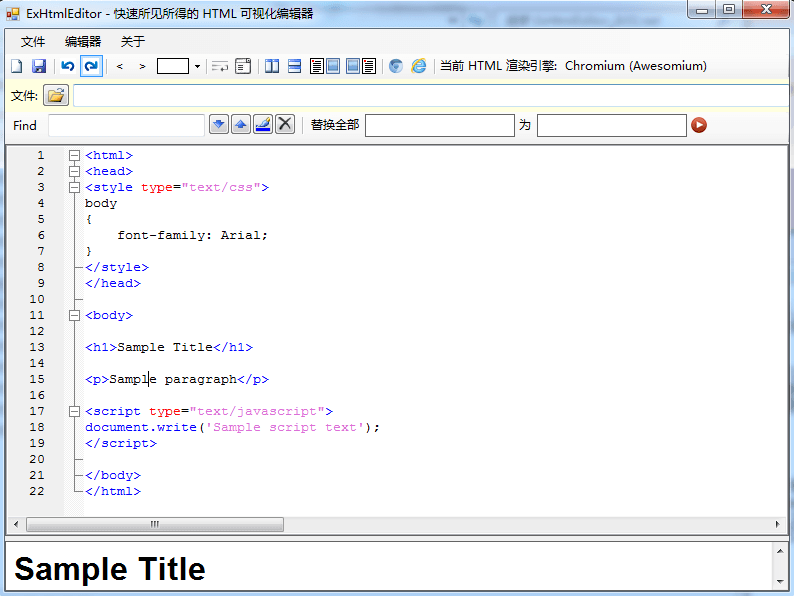
Task: Open the toolbar combo box dropdown arrow
Action: pos(197,66)
